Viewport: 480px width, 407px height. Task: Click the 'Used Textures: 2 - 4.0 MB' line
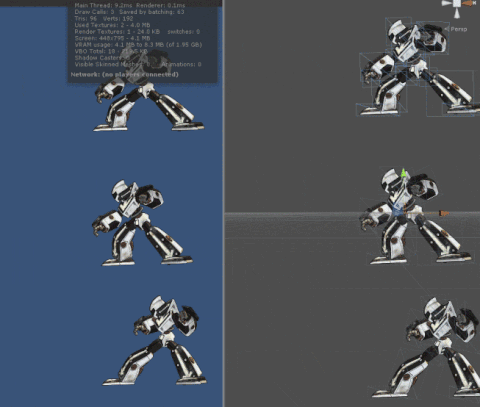click(112, 25)
